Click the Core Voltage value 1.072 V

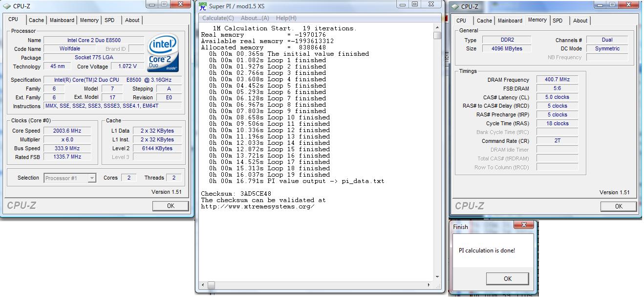(128, 67)
